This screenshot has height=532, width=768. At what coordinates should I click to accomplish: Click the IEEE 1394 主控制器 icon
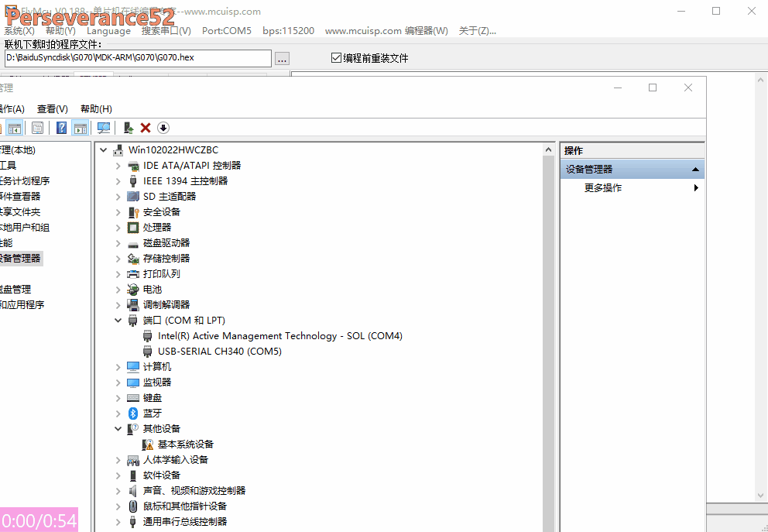click(133, 180)
